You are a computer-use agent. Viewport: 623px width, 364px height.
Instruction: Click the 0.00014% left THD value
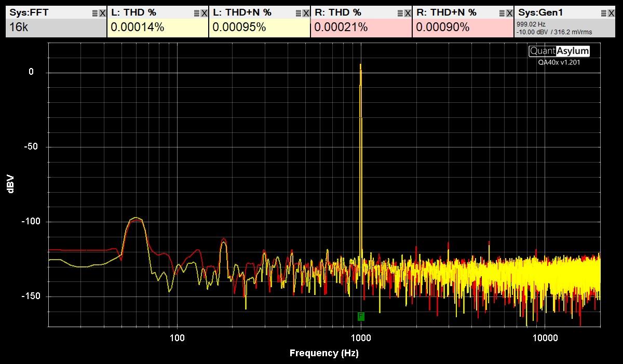138,28
